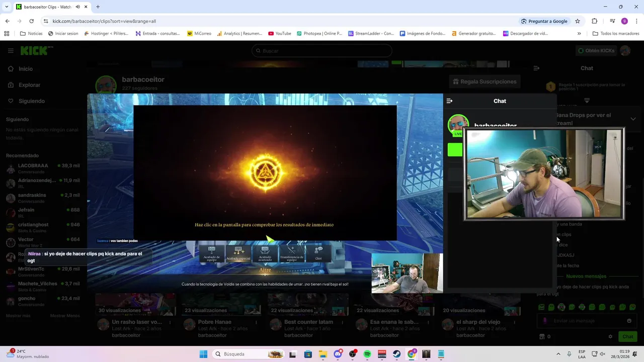This screenshot has height=362, width=644.
Task: Bookmark this page with the star
Action: (578, 21)
